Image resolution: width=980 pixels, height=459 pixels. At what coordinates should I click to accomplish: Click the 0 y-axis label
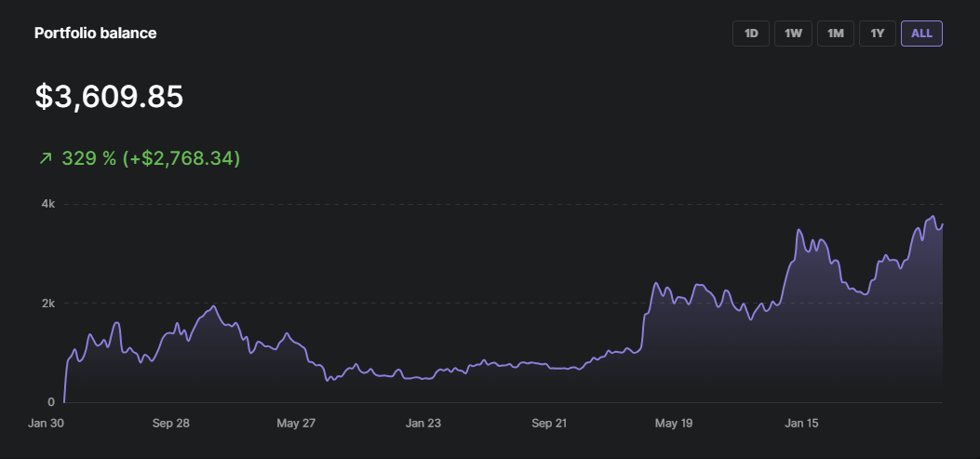52,402
